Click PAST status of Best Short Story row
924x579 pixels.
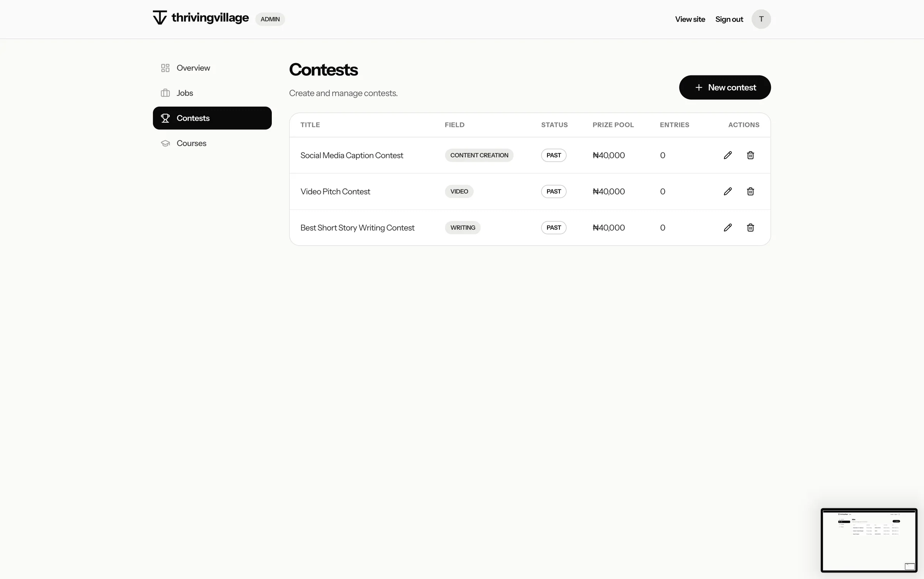[554, 228]
